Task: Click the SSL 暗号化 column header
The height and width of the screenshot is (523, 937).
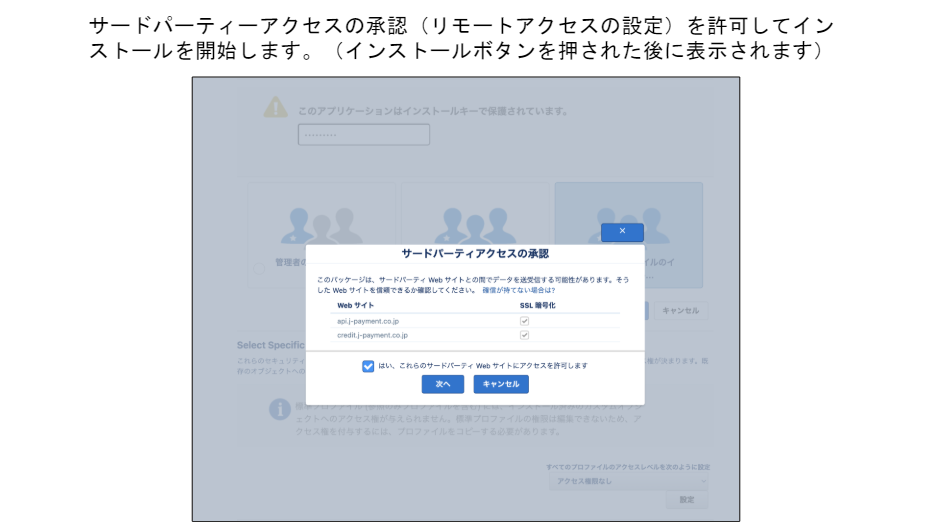Action: [x=537, y=305]
